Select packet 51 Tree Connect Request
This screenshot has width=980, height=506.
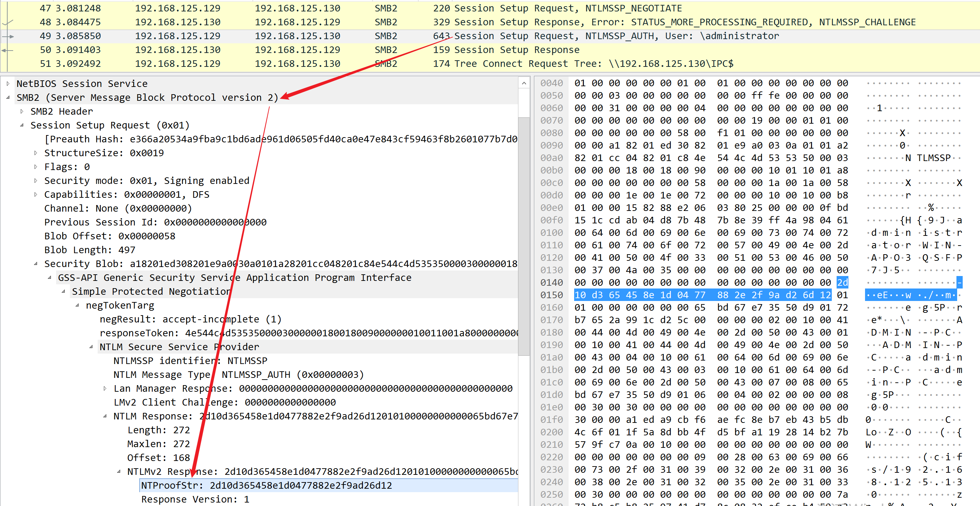click(490, 64)
